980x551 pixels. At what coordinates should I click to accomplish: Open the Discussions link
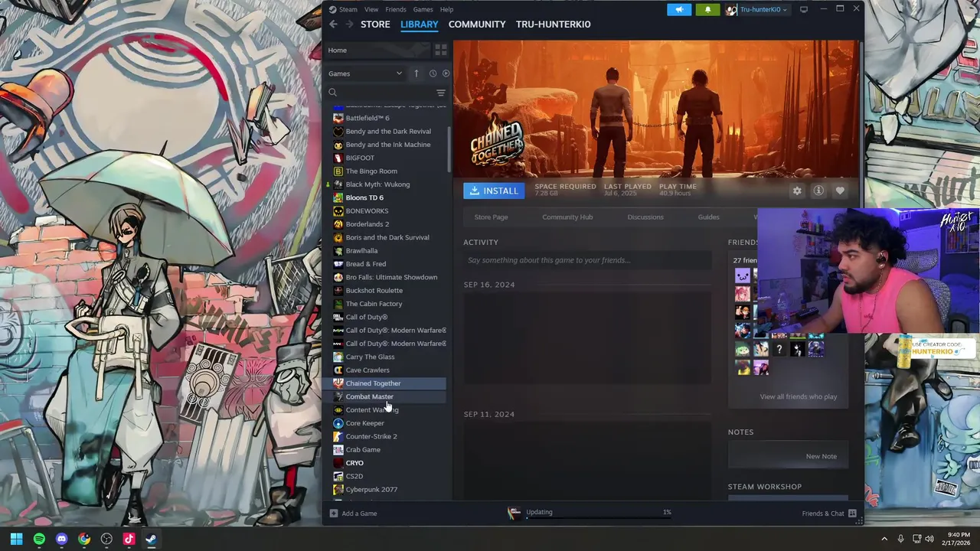click(x=645, y=217)
